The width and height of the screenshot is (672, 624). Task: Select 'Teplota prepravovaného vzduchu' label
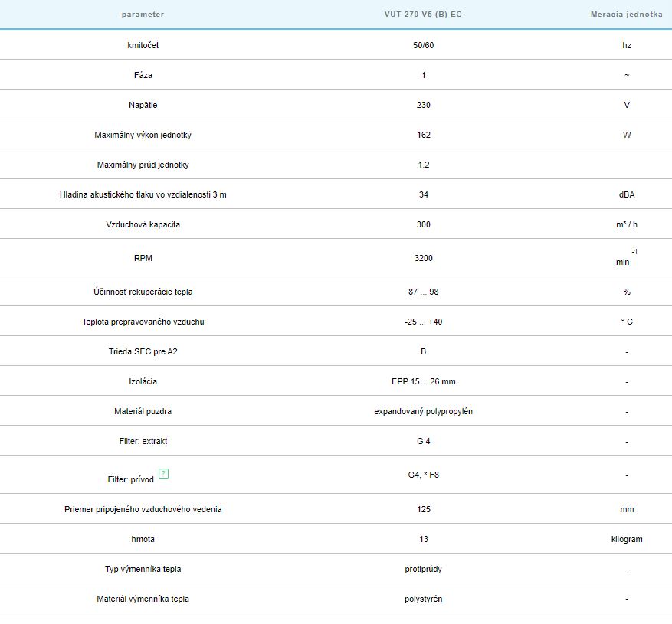143,322
